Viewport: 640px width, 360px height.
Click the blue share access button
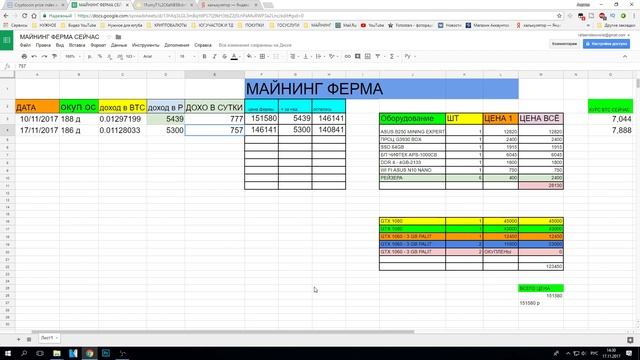[x=606, y=44]
